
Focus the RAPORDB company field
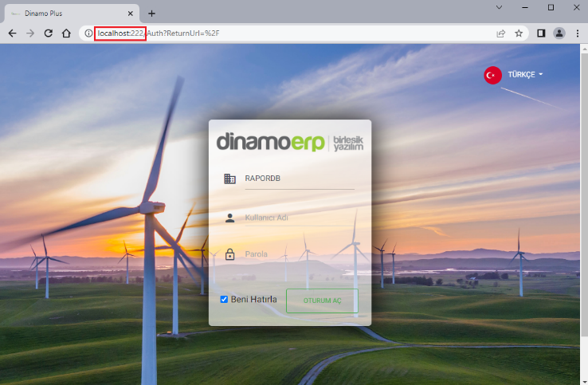(x=300, y=179)
